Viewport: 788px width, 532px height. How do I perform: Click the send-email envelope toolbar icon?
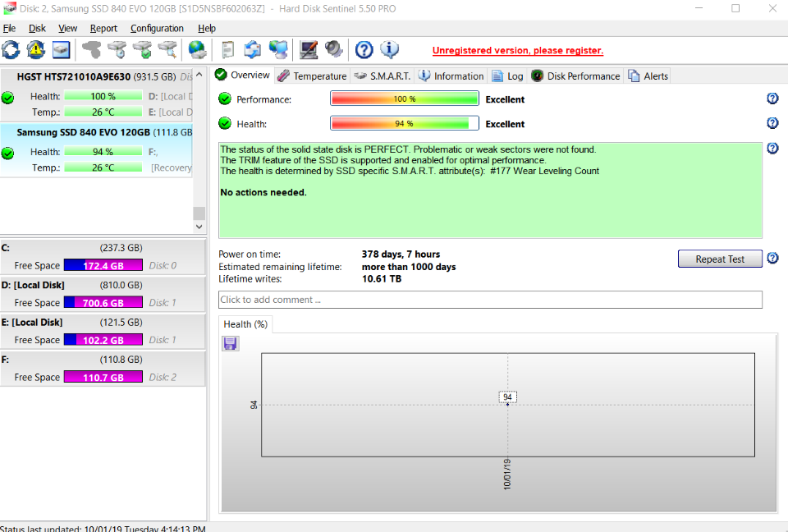(252, 50)
